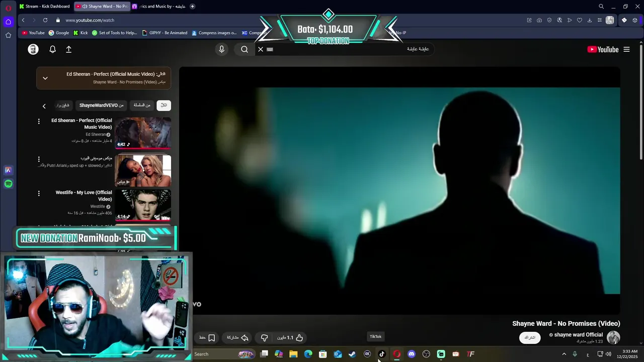This screenshot has width=644, height=362.
Task: Collapse the mix playlist panel chevron
Action: [45, 78]
